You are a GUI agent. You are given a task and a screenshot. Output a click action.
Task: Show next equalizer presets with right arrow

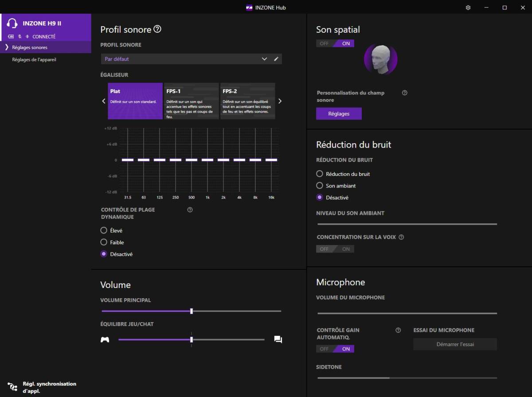pyautogui.click(x=280, y=101)
